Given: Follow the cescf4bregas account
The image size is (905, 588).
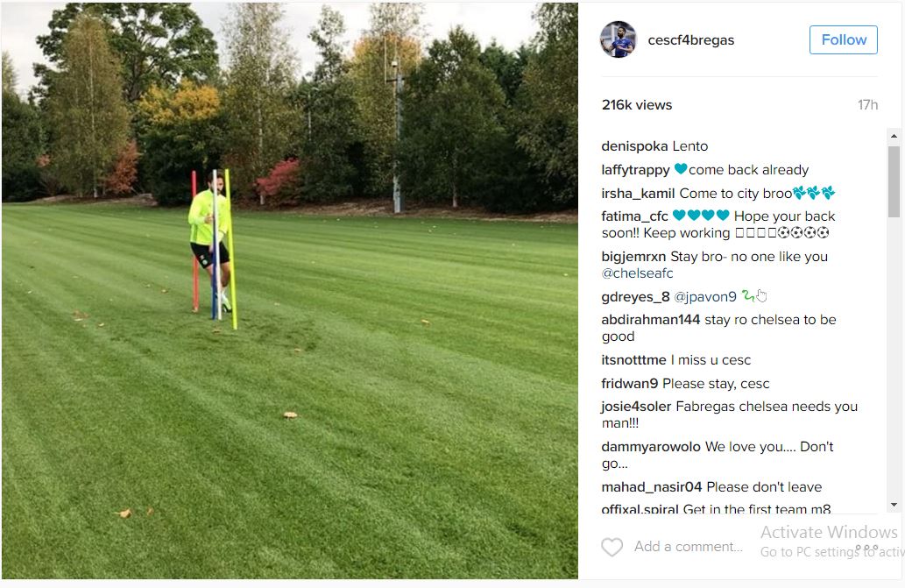Looking at the screenshot, I should pos(844,39).
